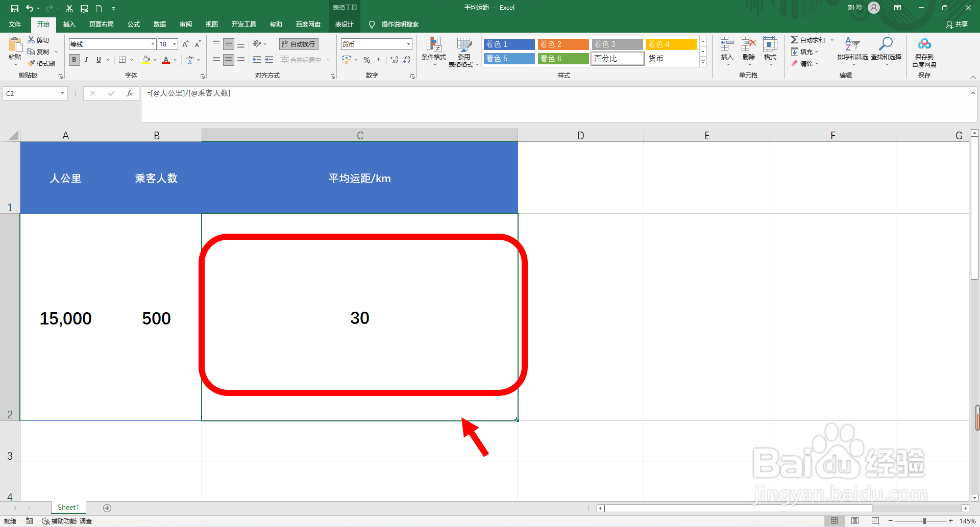Switch to the 页面布局 tab
Screen dimensions: 980x527
[101, 24]
